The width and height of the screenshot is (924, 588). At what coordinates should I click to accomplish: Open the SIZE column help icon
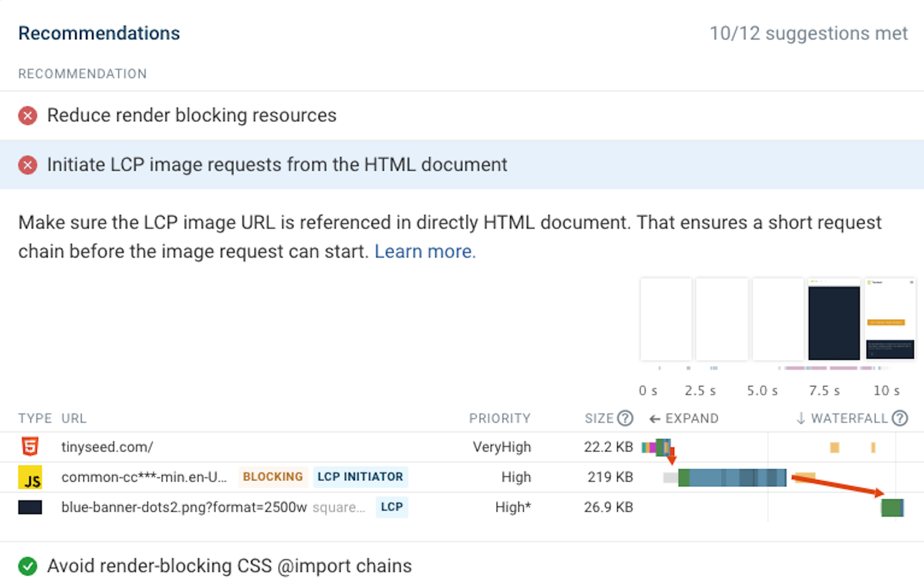(625, 418)
